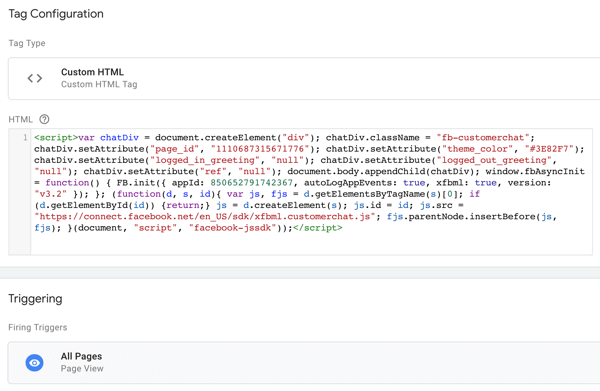Click the 'Custom HTML Tag' subtitle text

99,84
